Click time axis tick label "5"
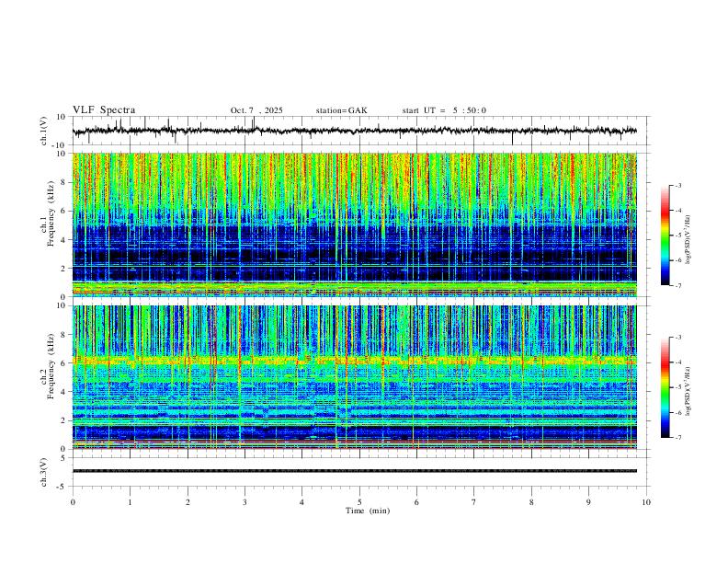728x563 pixels. 359,502
